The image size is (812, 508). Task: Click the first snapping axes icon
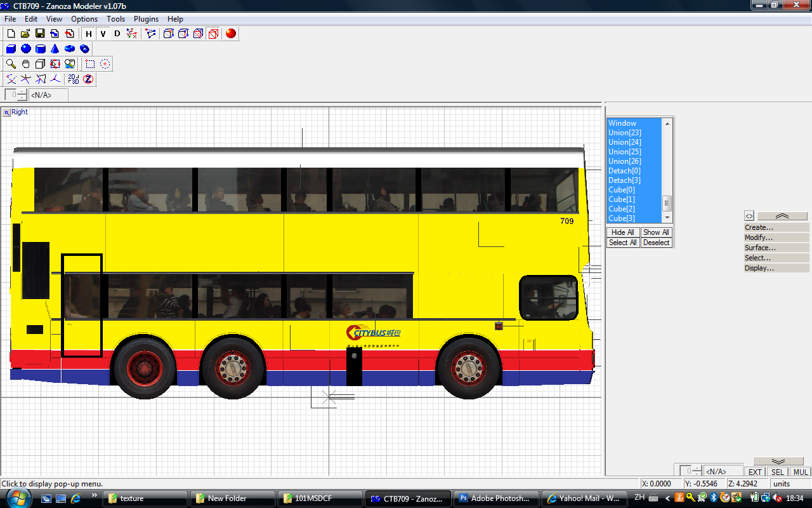tap(11, 79)
